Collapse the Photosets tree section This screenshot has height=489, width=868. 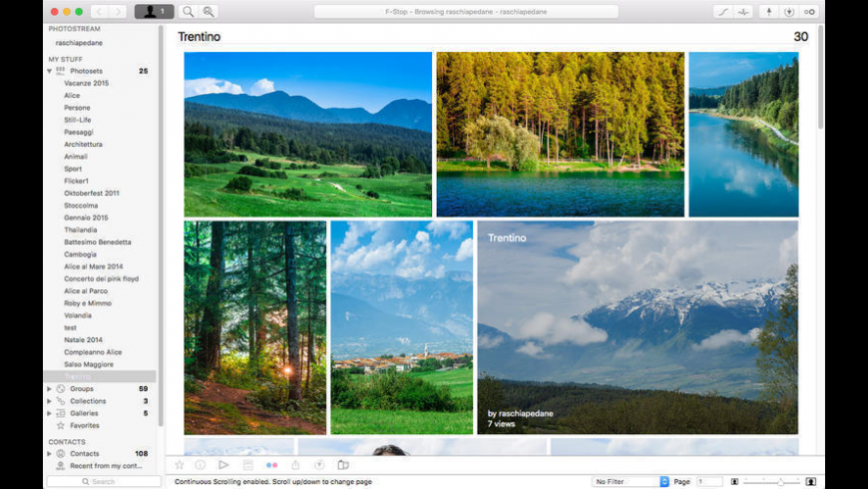49,71
